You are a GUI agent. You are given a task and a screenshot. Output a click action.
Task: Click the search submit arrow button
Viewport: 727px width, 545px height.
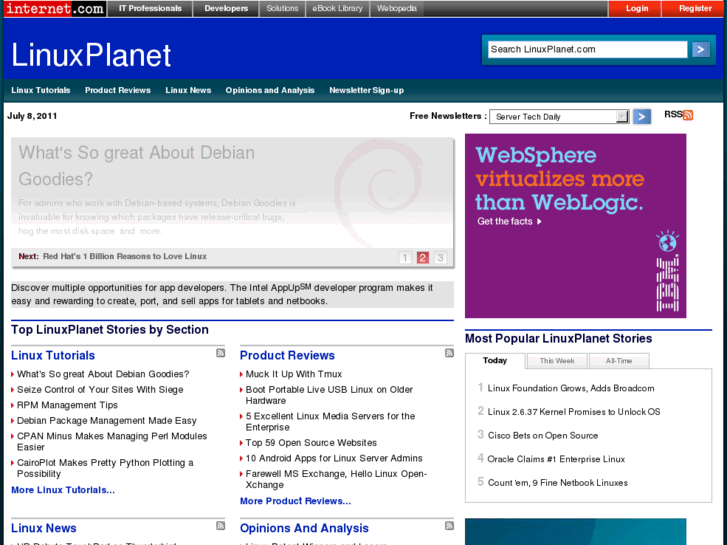(x=701, y=49)
